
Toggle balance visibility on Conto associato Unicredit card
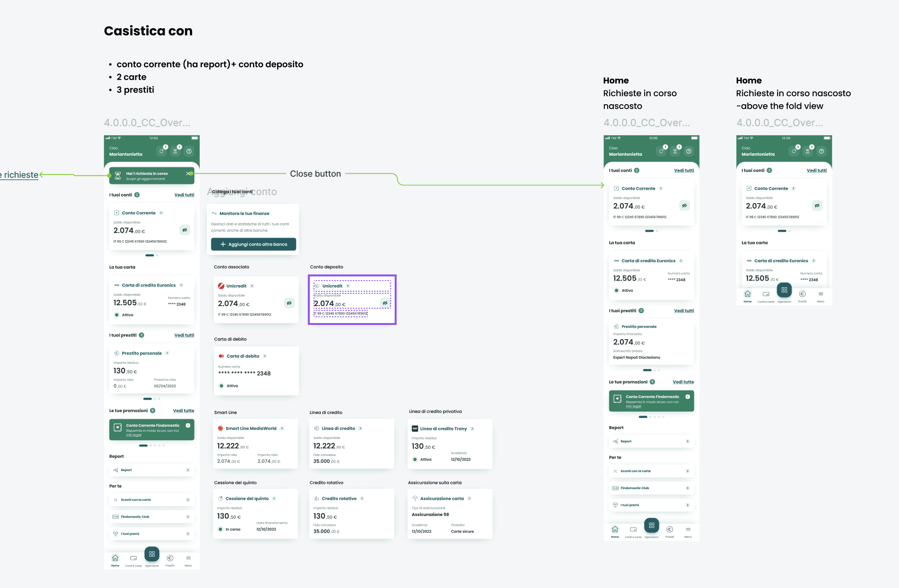(289, 303)
